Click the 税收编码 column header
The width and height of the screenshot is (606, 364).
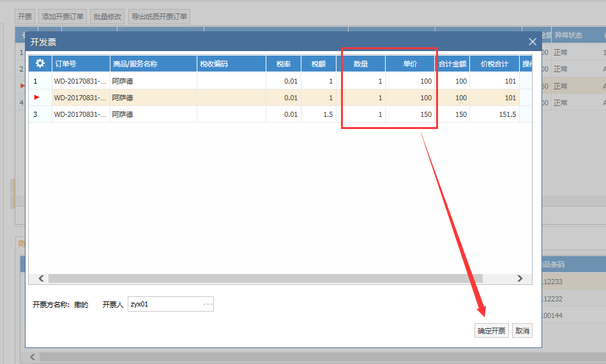pyautogui.click(x=231, y=64)
